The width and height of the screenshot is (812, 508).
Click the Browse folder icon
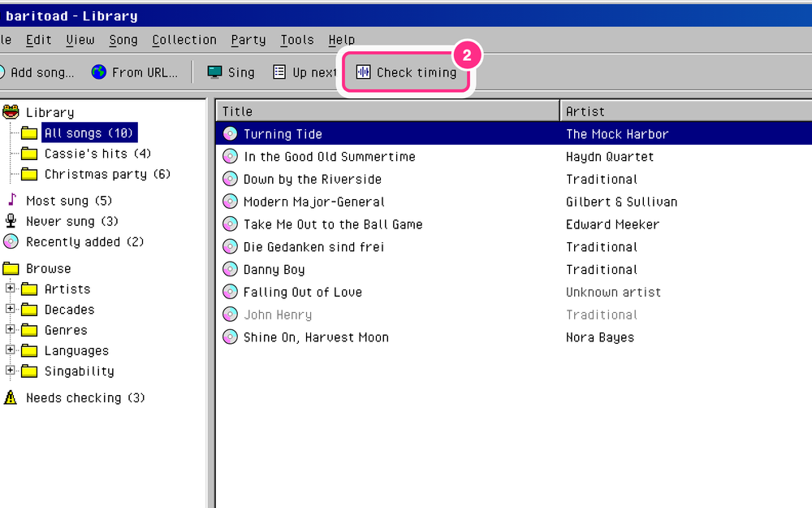[11, 268]
